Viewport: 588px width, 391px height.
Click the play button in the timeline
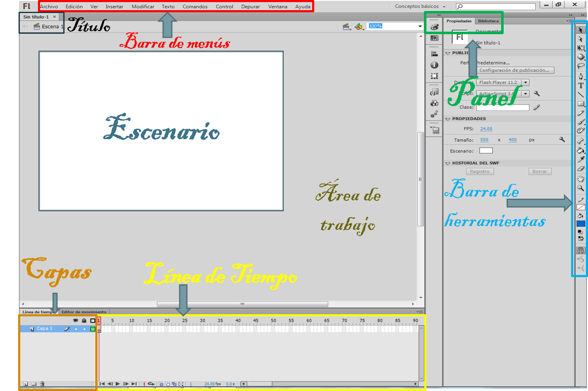[117, 384]
